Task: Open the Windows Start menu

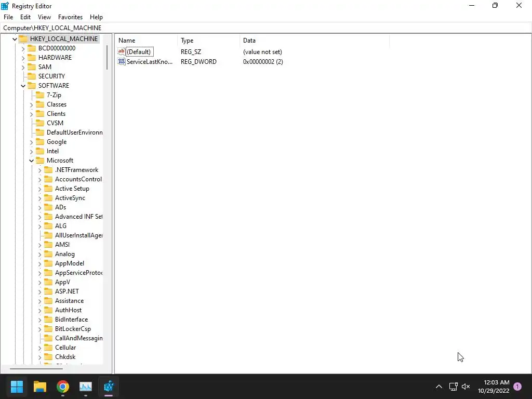Action: coord(17,387)
